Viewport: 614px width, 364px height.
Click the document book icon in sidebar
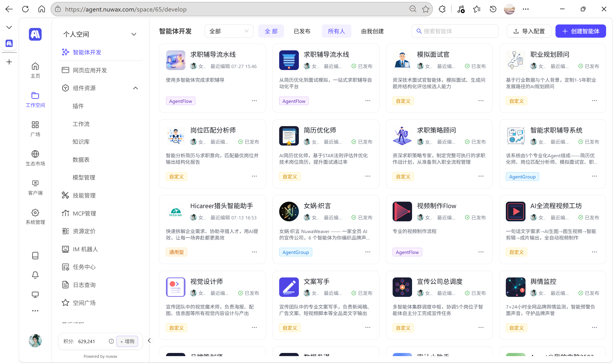pos(35,256)
